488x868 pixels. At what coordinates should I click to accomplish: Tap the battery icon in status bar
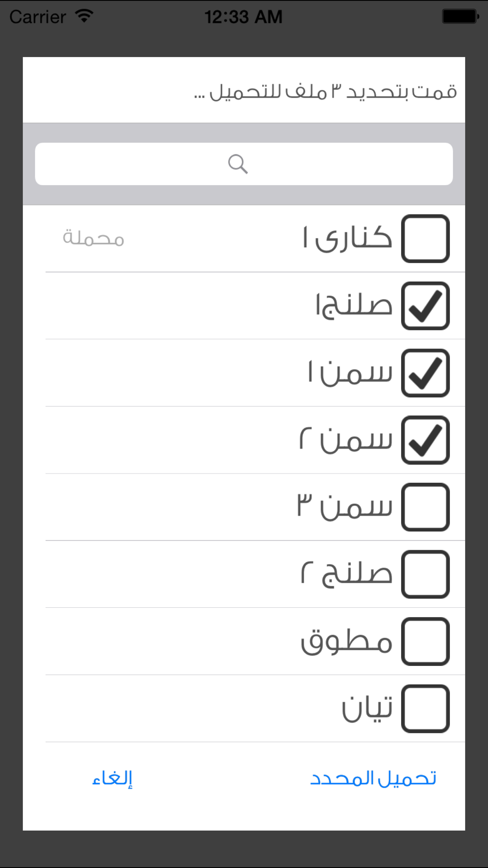point(460,17)
